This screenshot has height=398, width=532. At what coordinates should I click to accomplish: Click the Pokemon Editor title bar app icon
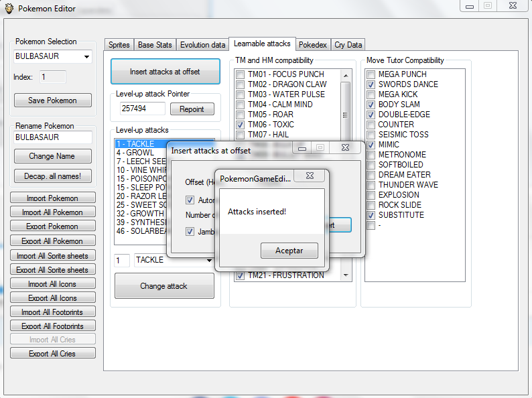pos(9,9)
